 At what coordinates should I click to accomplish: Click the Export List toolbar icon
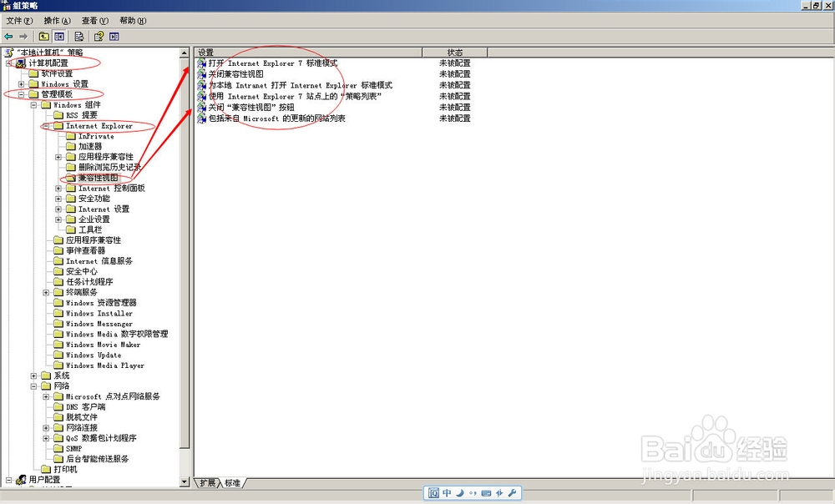79,36
